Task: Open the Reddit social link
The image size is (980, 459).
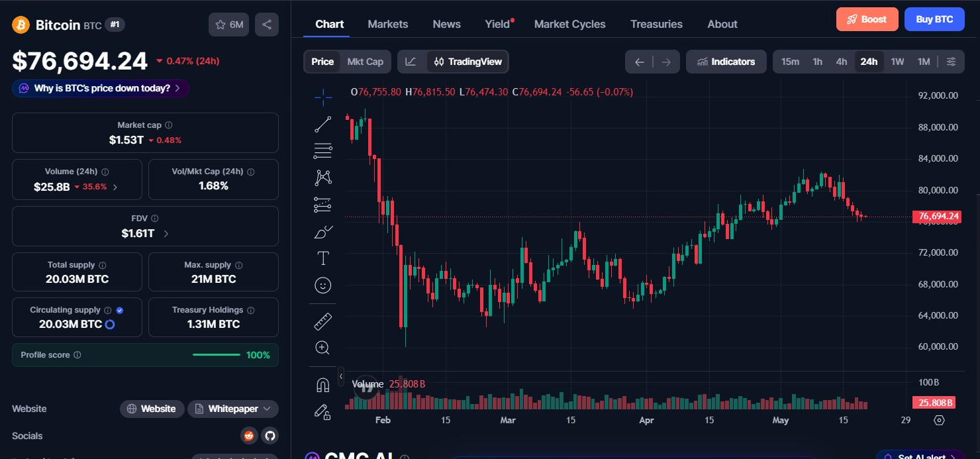Action: coord(249,436)
